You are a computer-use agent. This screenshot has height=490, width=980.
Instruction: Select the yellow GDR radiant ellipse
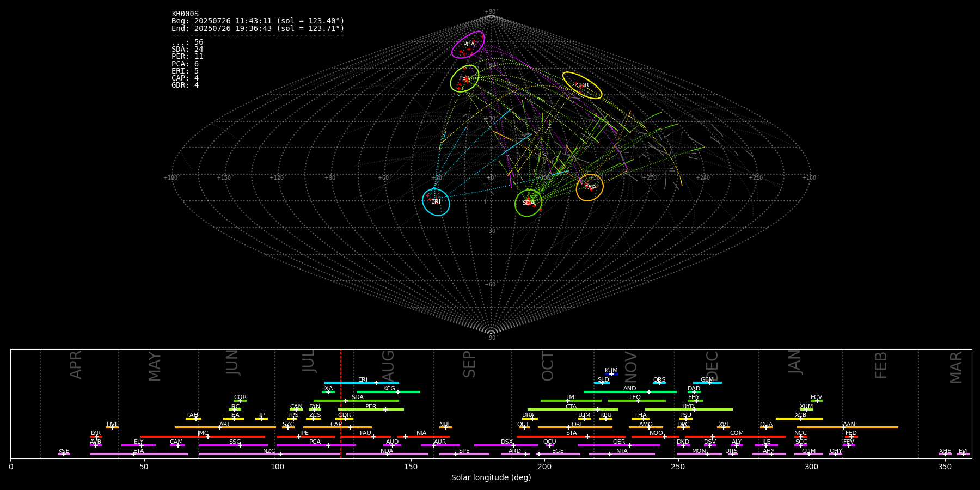coord(582,85)
